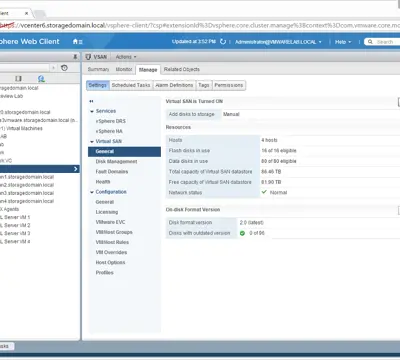The width and height of the screenshot is (400, 360).
Task: Select Server VM 3 in navigator
Action: pos(15,233)
